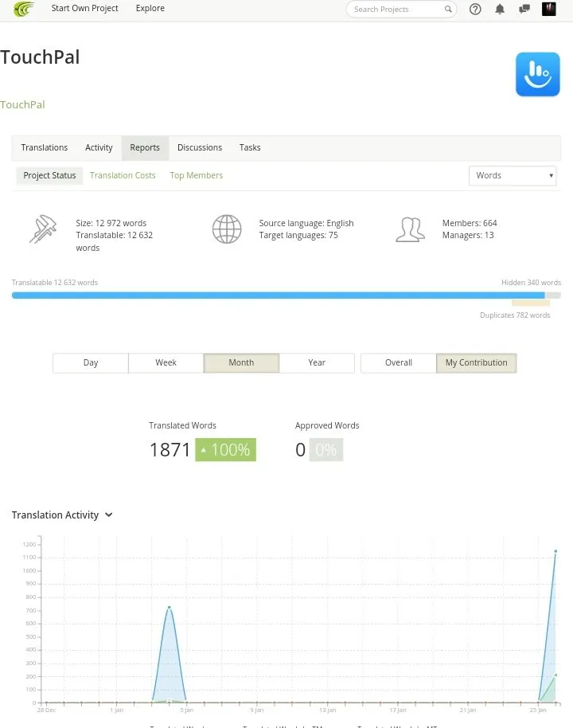Open Translation Costs report
Viewport: 573px width, 728px height.
(x=123, y=175)
